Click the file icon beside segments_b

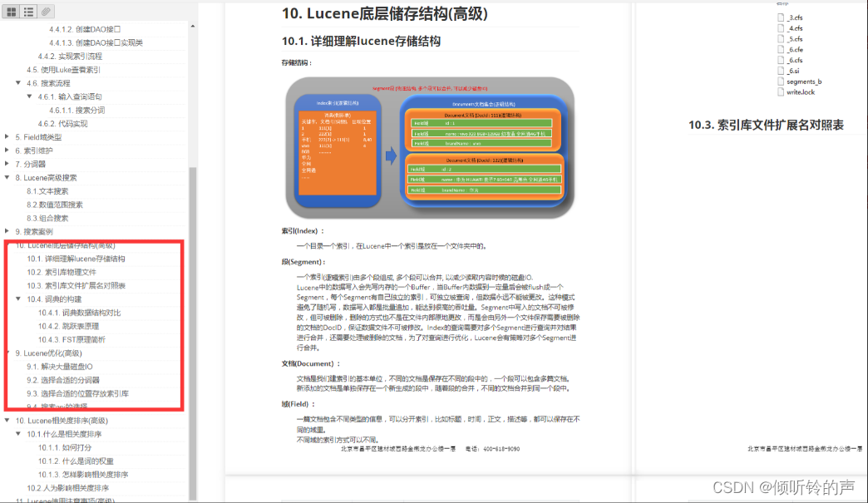click(781, 81)
